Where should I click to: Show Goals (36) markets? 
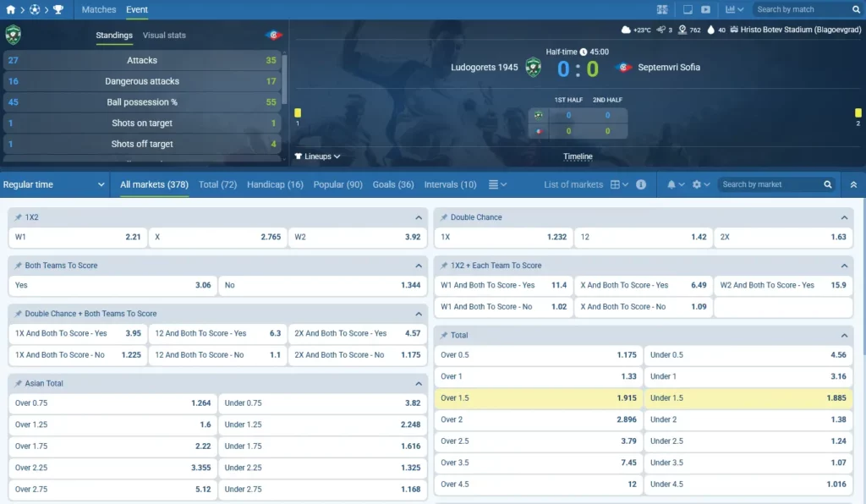click(393, 184)
